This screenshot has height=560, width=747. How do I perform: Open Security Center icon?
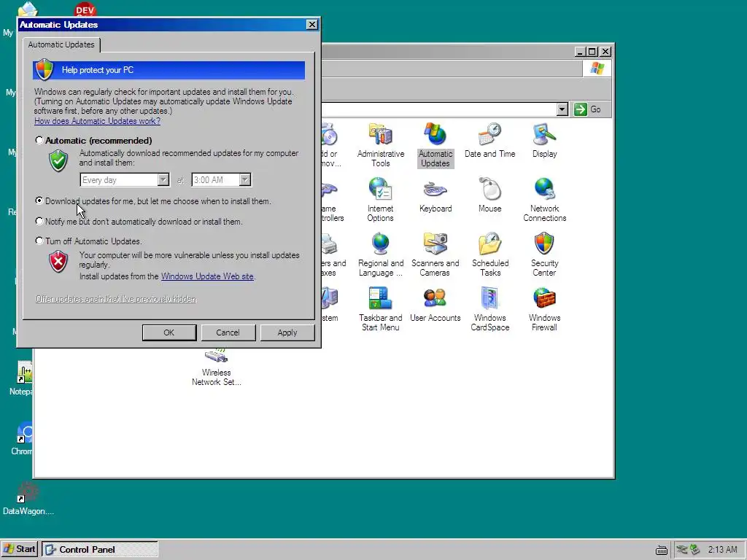coord(544,254)
